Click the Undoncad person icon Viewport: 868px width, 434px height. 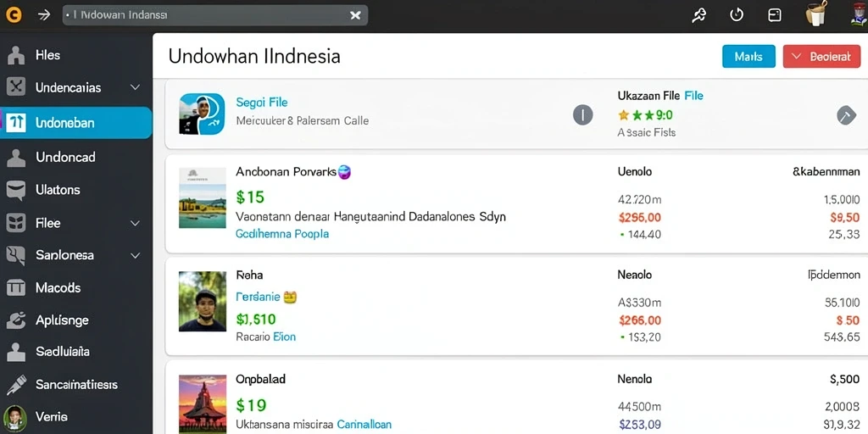[16, 158]
